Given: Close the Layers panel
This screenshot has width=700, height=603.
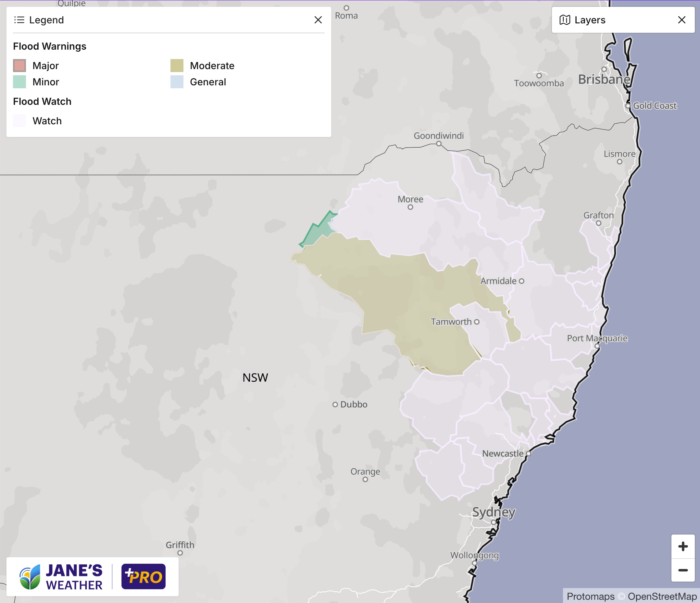Looking at the screenshot, I should tap(682, 20).
